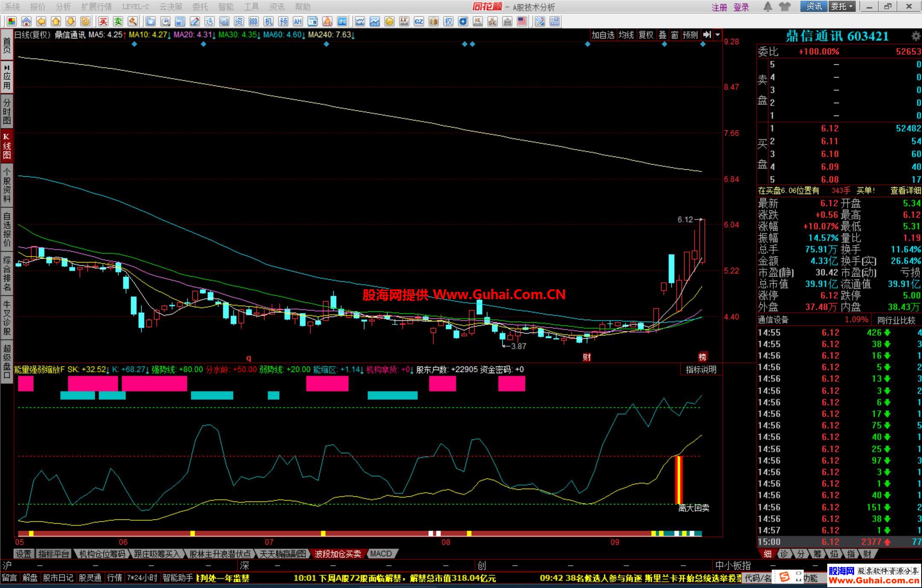The width and height of the screenshot is (922, 588).
Task: Open the 系统 menu
Action: pos(12,7)
